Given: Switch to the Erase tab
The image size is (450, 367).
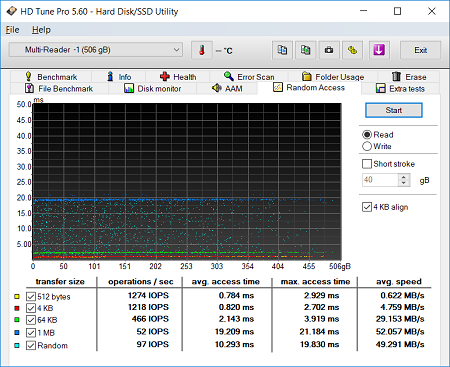Looking at the screenshot, I should pyautogui.click(x=409, y=77).
